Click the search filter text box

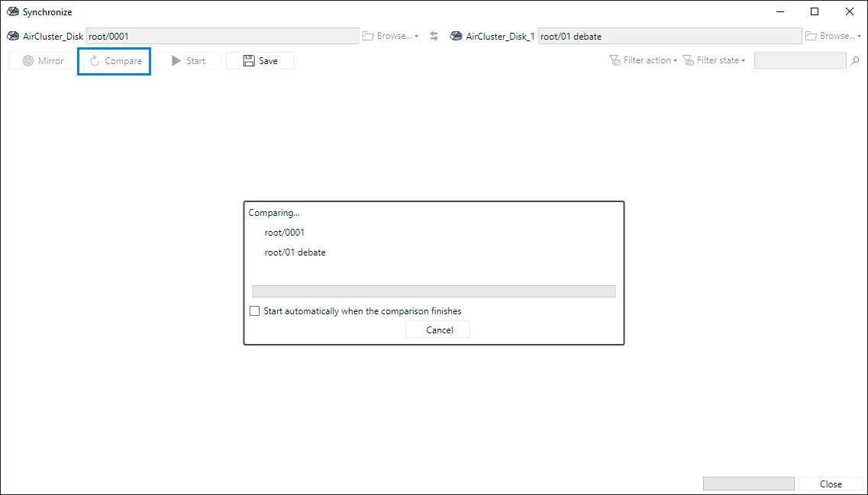point(800,60)
